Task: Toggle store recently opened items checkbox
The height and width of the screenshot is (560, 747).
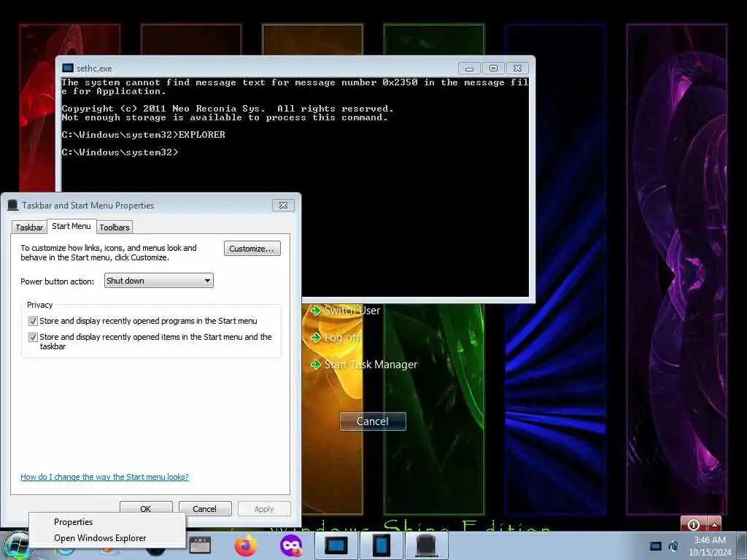Action: (x=33, y=337)
